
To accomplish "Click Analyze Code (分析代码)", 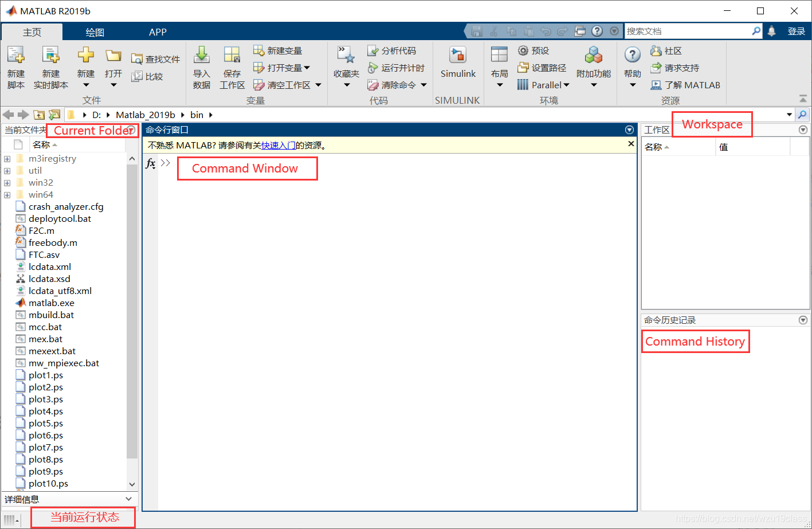I will [x=392, y=50].
